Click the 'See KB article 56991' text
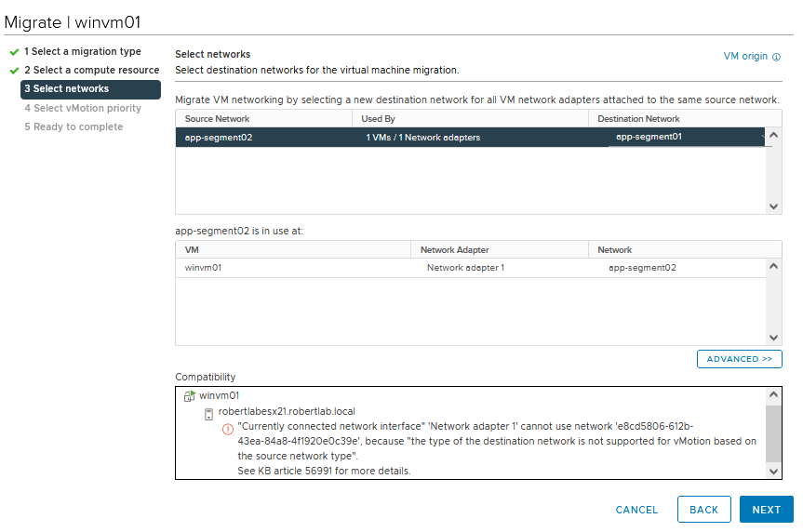Viewport: 803px width, 532px height. point(285,471)
